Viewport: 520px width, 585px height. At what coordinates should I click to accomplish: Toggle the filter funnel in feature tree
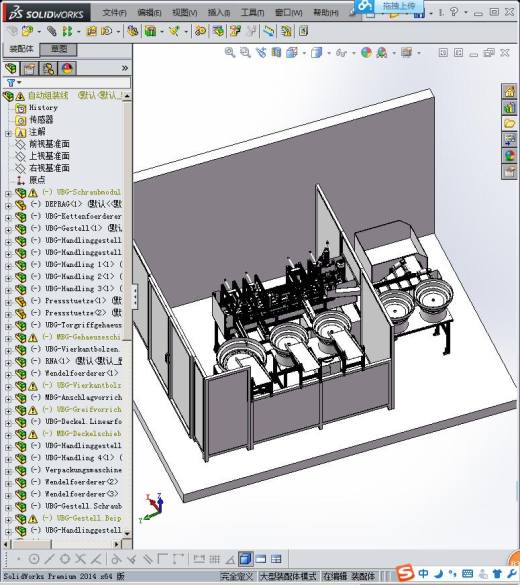point(11,82)
